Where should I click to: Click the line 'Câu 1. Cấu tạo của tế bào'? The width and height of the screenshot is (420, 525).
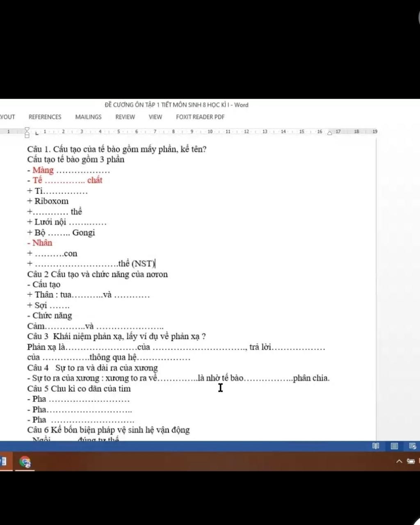[117, 149]
